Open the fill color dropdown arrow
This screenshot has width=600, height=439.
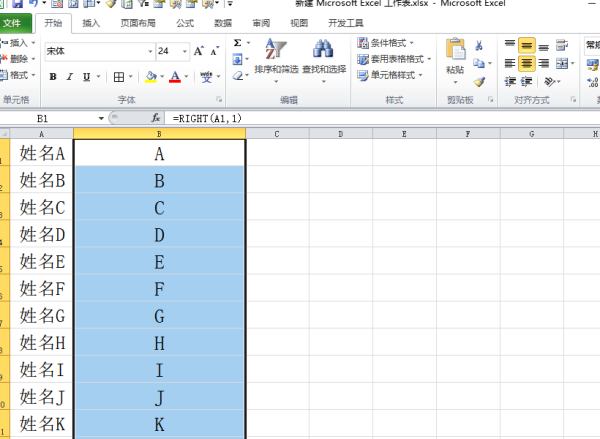[x=162, y=77]
